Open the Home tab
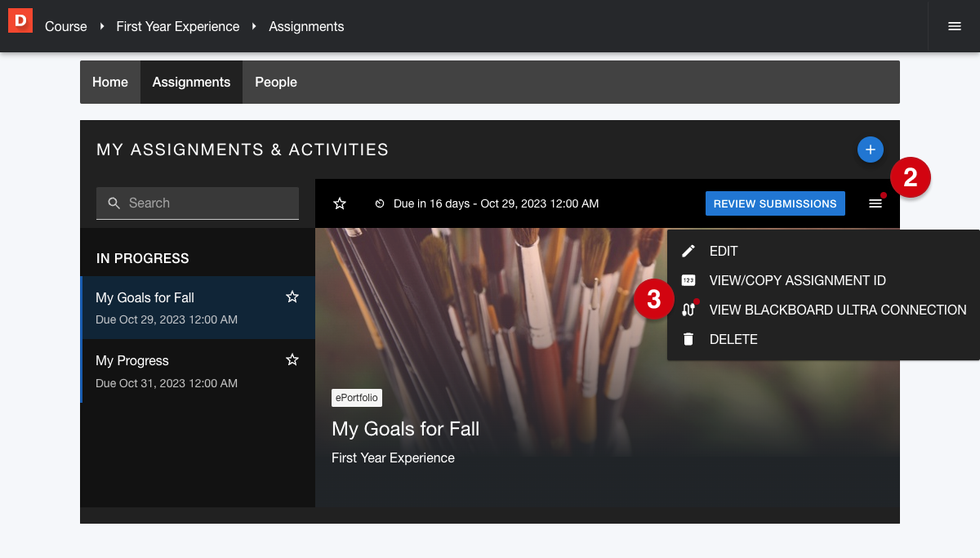 tap(110, 82)
